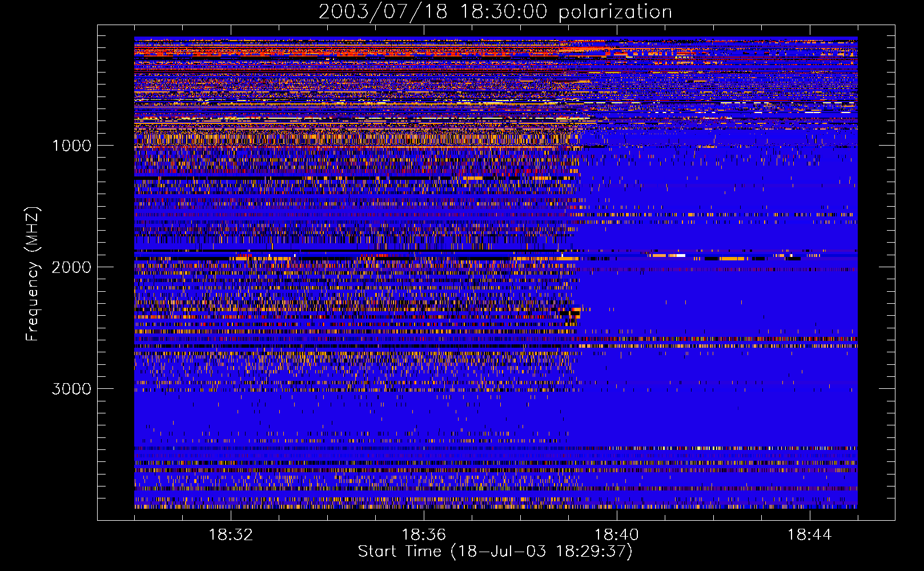Click the 'Start Time (18-Jul-03 18:29:37)' axis label
Viewport: 924px width, 571px height.
495,551
